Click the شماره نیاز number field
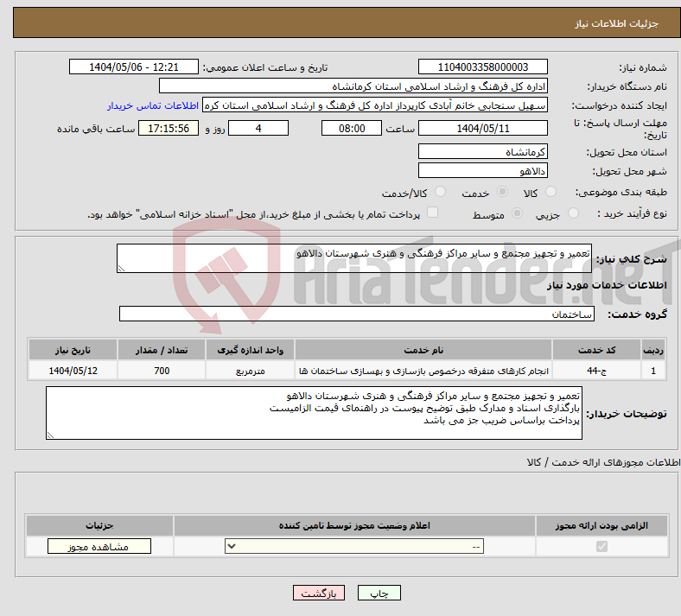The height and width of the screenshot is (616, 681). click(482, 67)
